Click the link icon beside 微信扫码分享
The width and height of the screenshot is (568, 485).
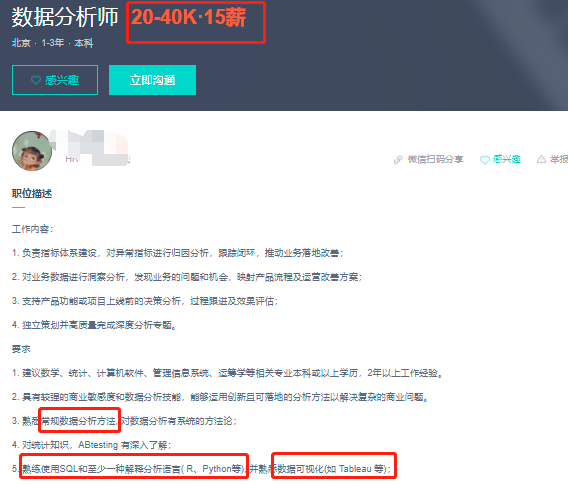click(398, 159)
